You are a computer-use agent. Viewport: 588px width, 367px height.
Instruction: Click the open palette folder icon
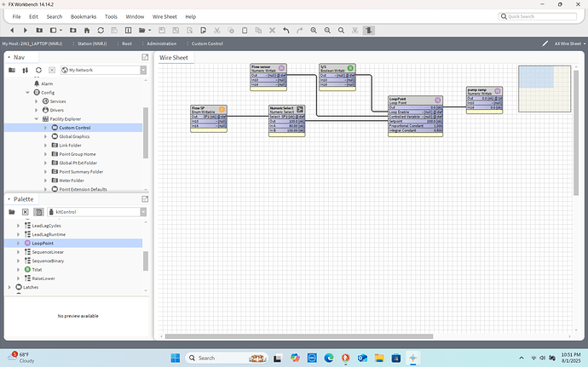[12, 210]
